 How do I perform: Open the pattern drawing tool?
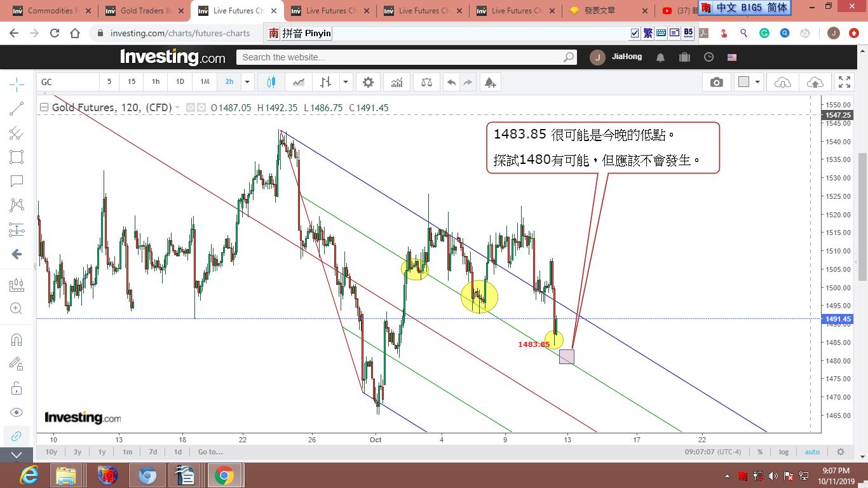(x=17, y=205)
